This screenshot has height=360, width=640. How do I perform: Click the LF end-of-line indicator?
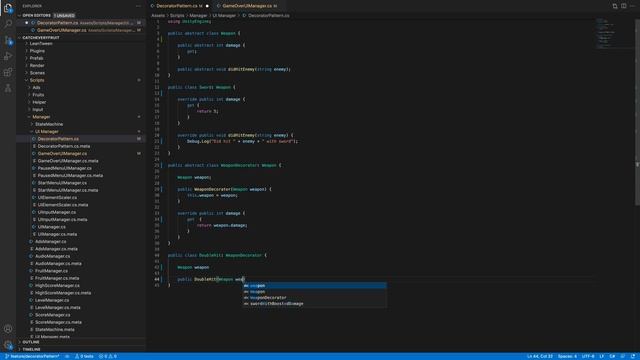pyautogui.click(x=602, y=356)
